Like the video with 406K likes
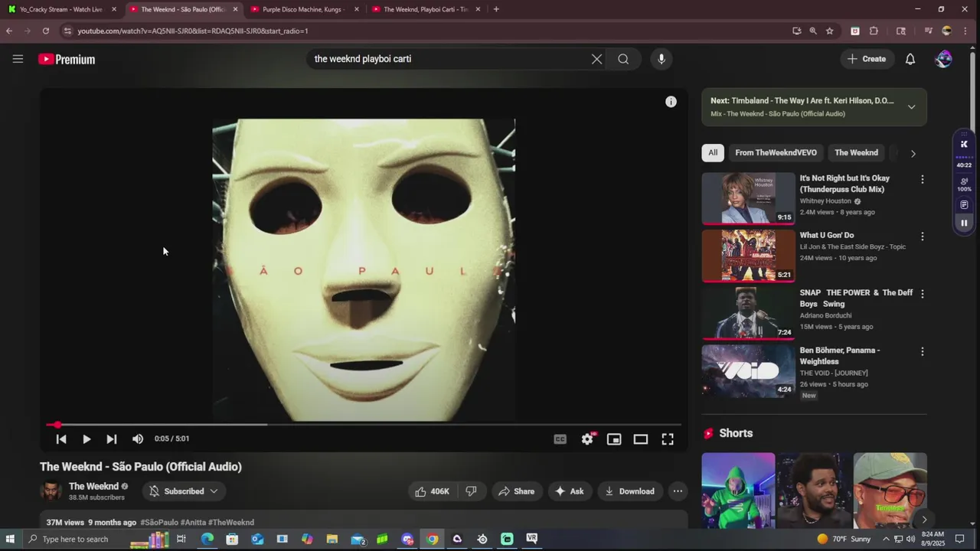Screen dimensions: 980x551 click(x=433, y=491)
